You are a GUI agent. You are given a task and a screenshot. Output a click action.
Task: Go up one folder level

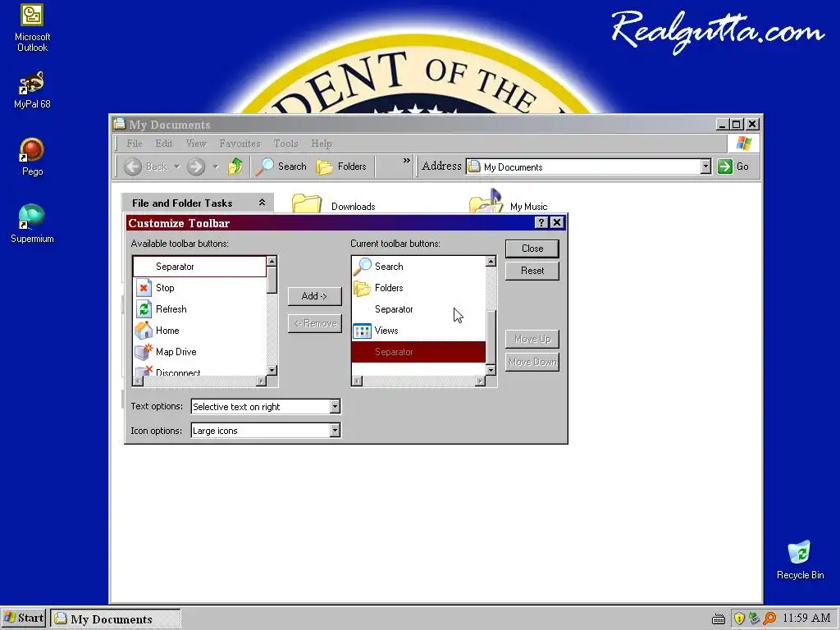point(235,167)
